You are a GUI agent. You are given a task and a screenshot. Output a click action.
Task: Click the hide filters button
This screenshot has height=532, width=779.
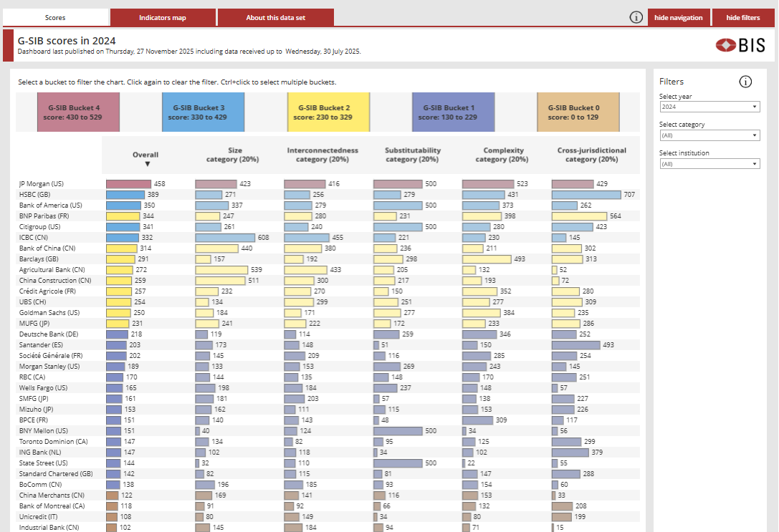click(x=742, y=17)
